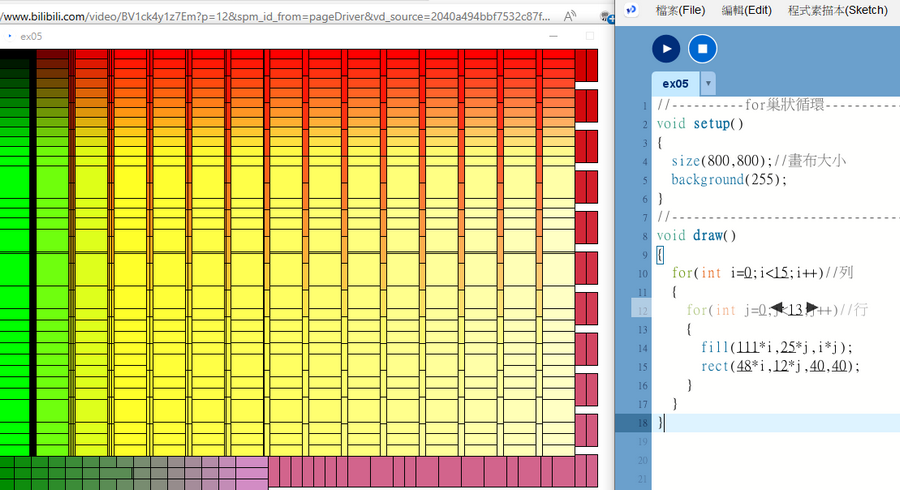Open the 編輯(Edit) menu
The height and width of the screenshot is (490, 900).
[746, 10]
